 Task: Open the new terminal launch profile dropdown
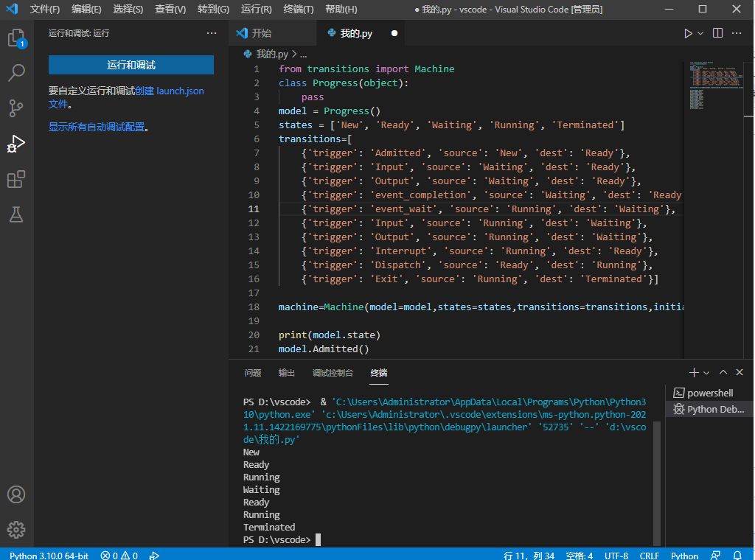[706, 373]
